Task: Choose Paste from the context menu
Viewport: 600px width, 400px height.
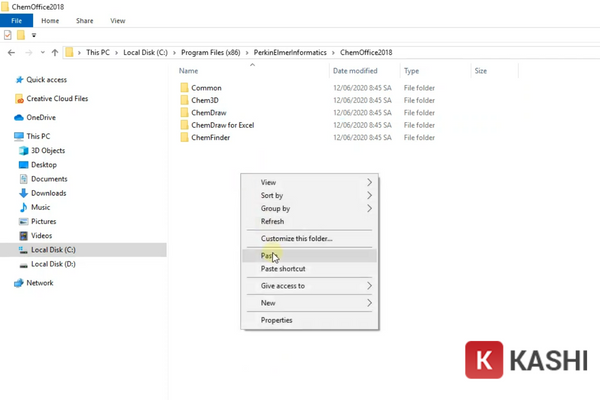Action: 268,256
